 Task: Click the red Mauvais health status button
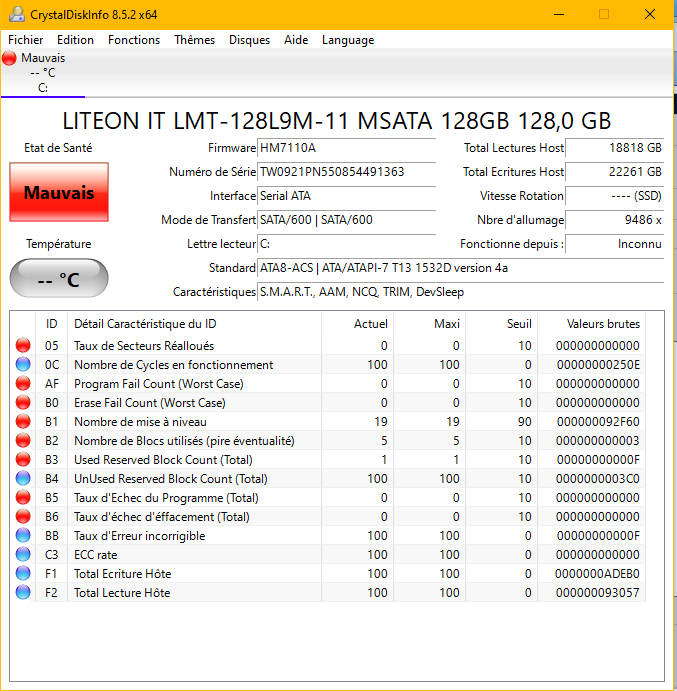click(58, 192)
